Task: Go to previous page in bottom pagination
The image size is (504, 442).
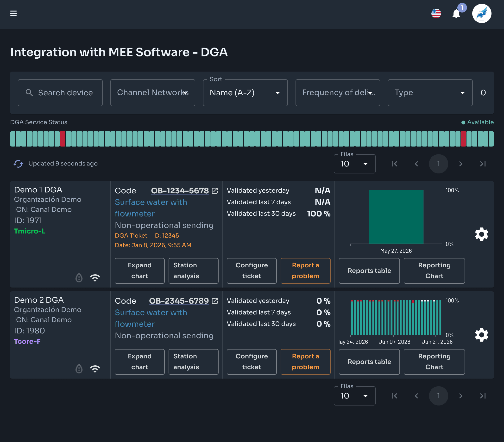Action: (416, 396)
